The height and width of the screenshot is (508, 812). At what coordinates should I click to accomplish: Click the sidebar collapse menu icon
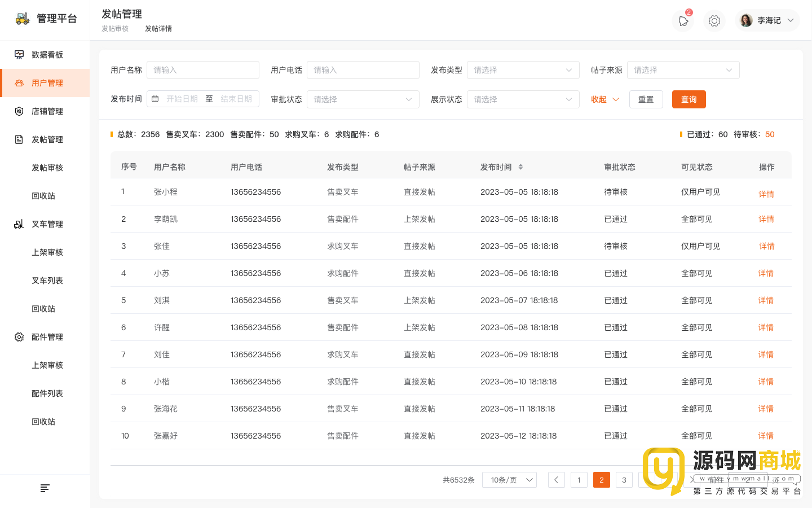(x=45, y=488)
